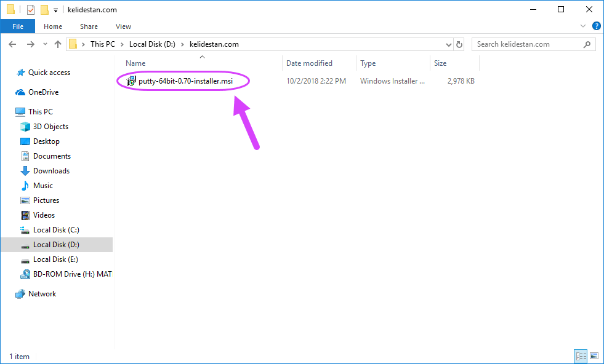Click the 2,978 KB size cell
604x364 pixels.
pos(461,81)
